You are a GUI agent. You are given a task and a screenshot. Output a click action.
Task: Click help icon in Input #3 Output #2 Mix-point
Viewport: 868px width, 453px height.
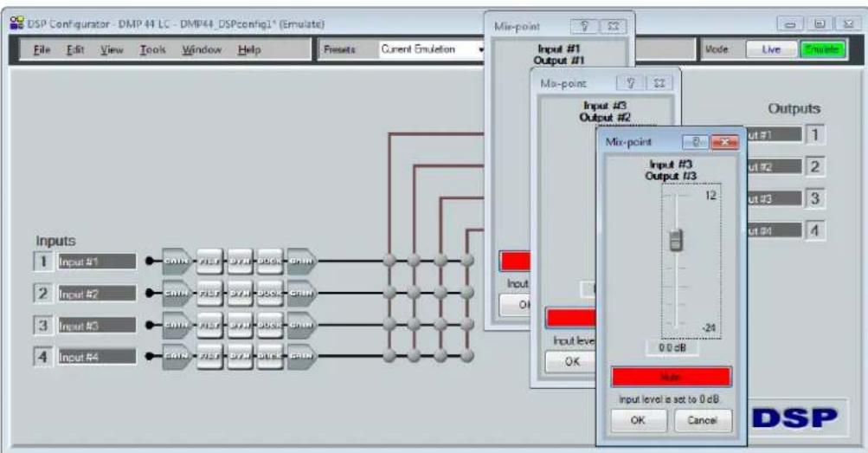coord(630,84)
